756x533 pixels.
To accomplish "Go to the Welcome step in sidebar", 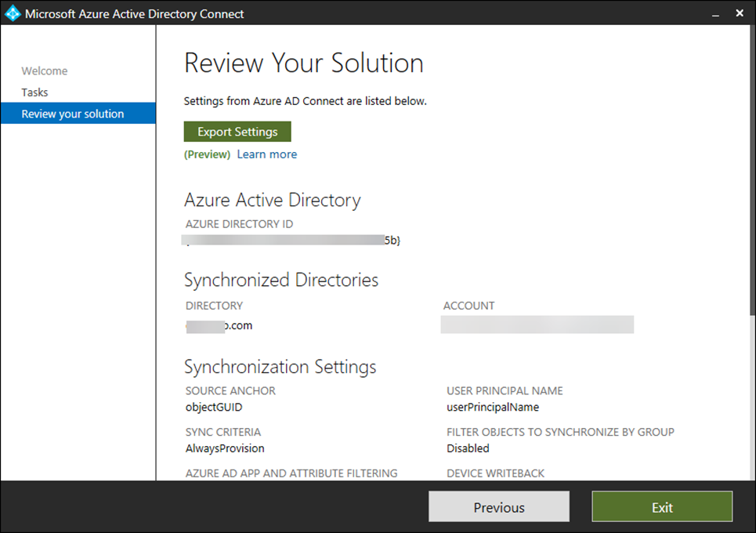I will point(45,71).
